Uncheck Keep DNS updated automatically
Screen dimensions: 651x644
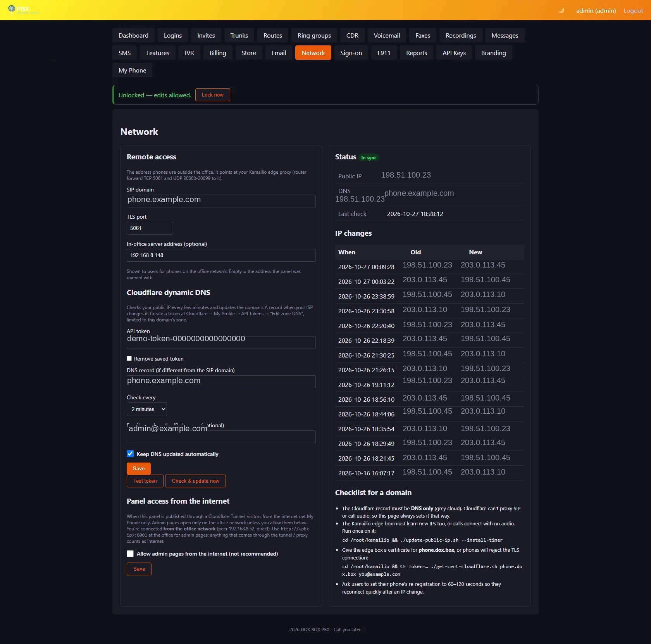tap(130, 454)
